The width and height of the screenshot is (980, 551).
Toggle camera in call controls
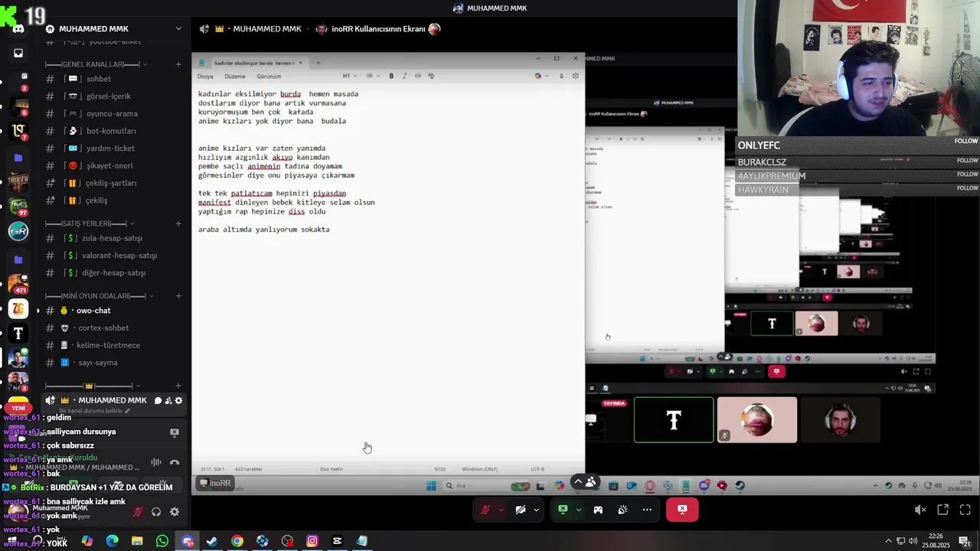click(521, 510)
